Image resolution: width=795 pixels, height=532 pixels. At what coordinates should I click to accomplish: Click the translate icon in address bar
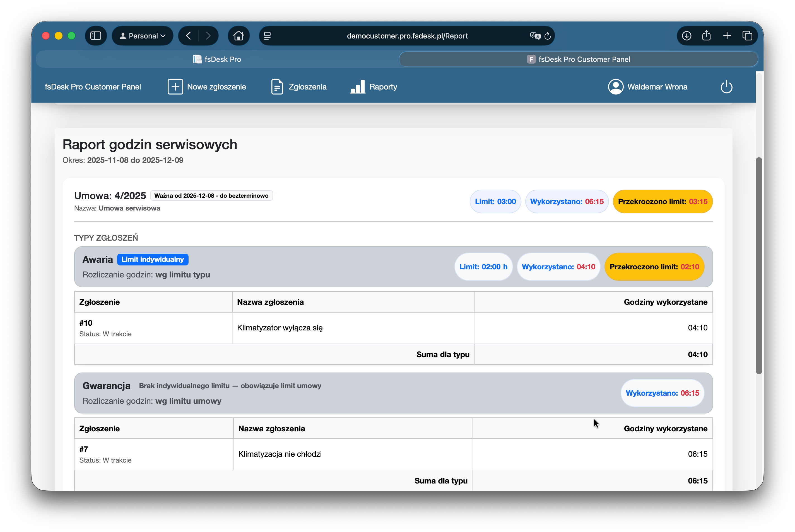535,36
